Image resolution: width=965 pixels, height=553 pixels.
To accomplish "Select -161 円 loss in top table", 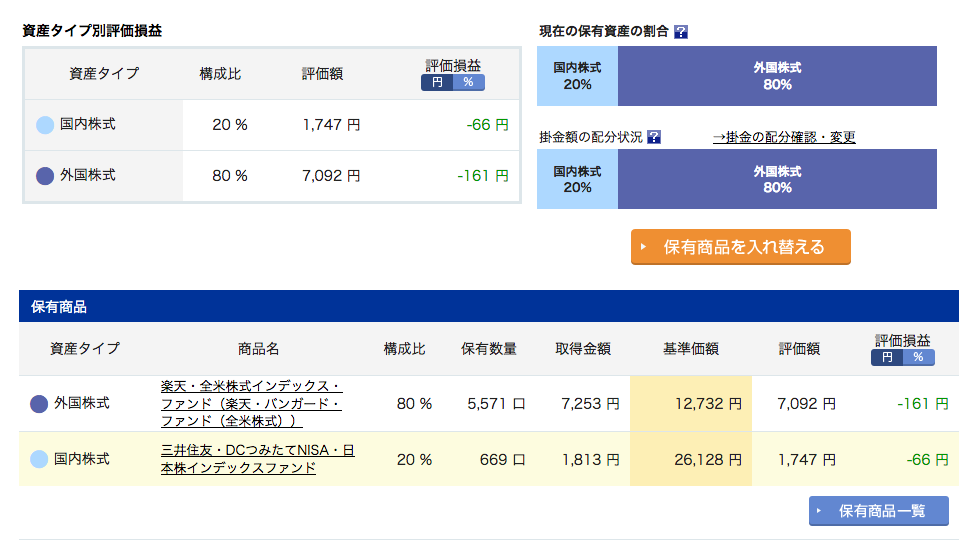I will tap(483, 176).
